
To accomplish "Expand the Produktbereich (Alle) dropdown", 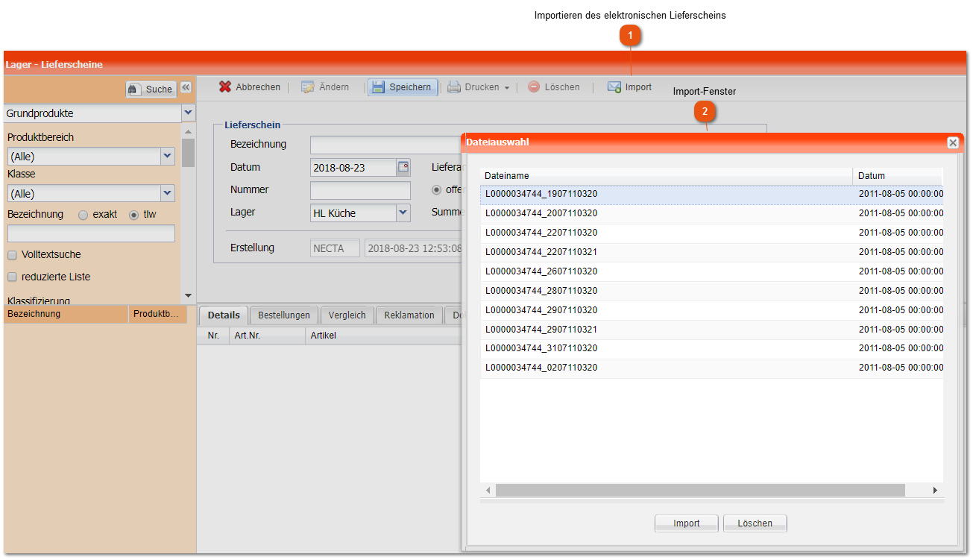I will [168, 156].
